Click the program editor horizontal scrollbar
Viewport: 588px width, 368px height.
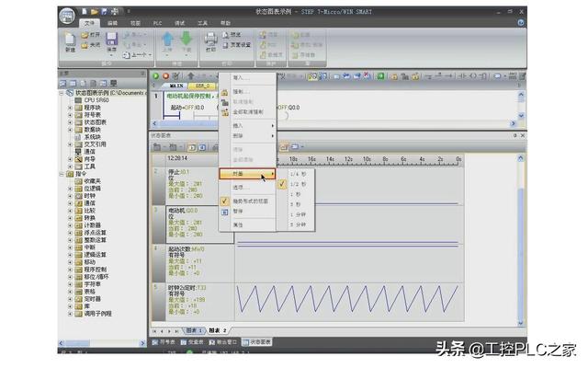[x=334, y=123]
